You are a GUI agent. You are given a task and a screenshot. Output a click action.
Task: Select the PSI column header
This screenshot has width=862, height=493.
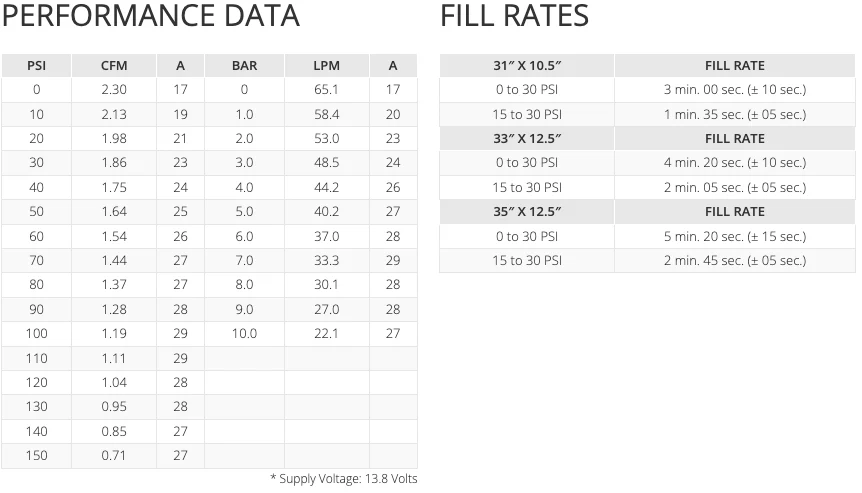(37, 66)
